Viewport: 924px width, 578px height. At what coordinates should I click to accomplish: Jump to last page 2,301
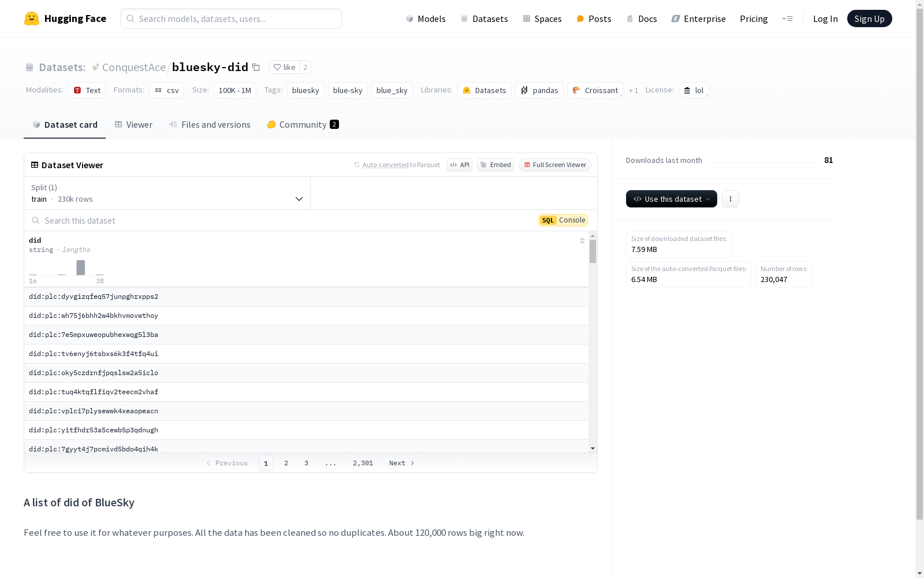pos(363,463)
